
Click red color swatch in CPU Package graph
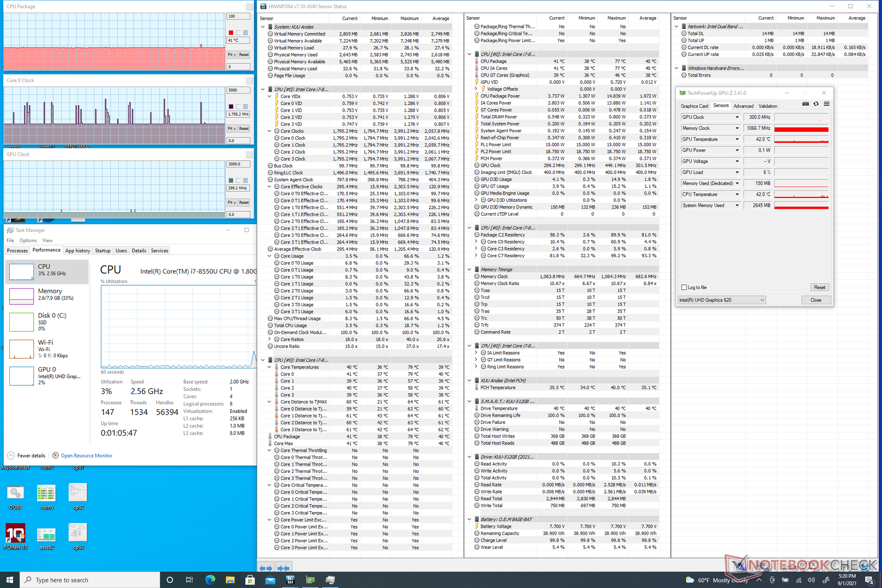[x=231, y=32]
